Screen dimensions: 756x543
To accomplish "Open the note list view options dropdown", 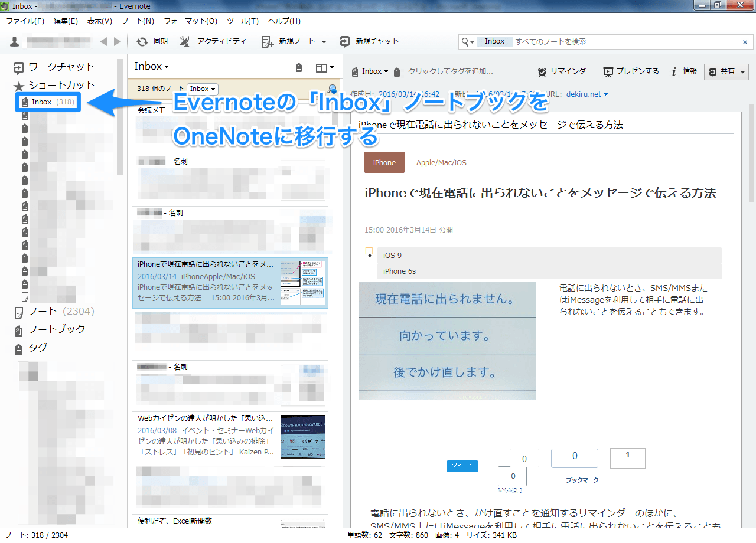I will coord(325,68).
